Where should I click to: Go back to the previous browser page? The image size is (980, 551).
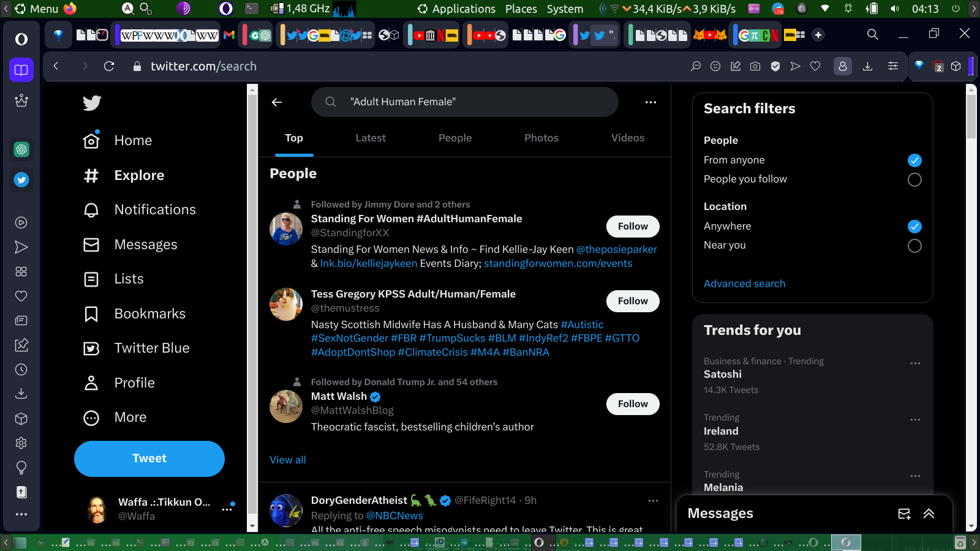[x=56, y=66]
